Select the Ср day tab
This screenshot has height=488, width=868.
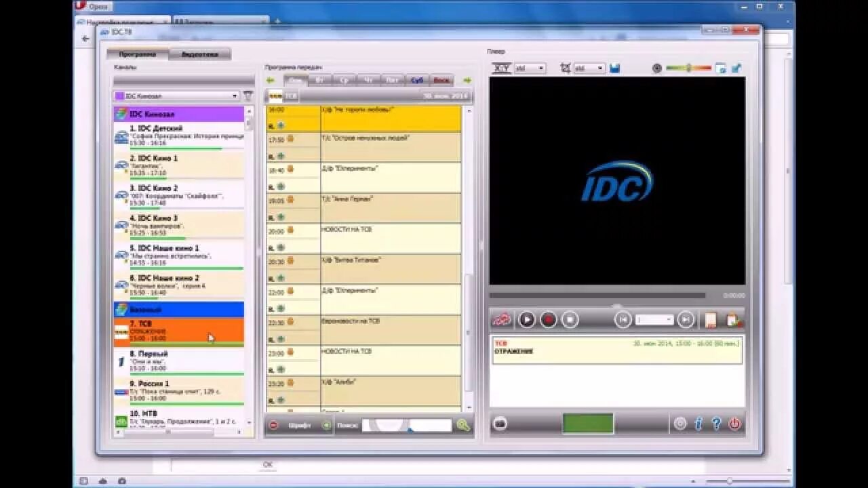344,81
